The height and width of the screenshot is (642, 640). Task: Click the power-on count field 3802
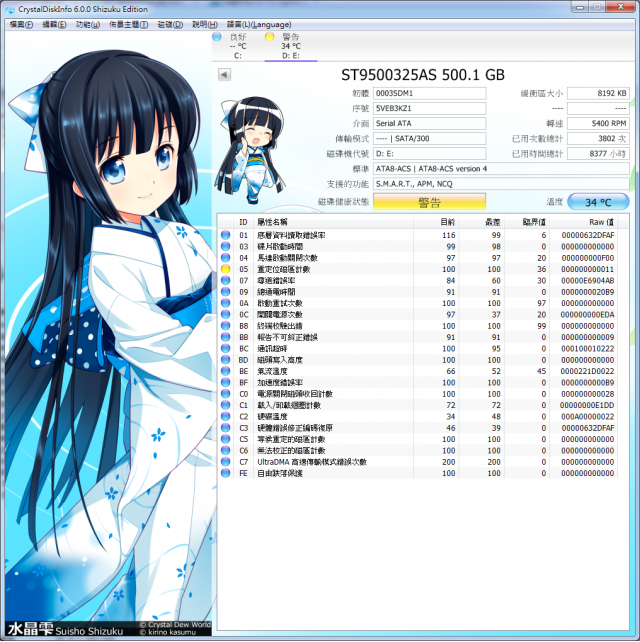point(598,138)
